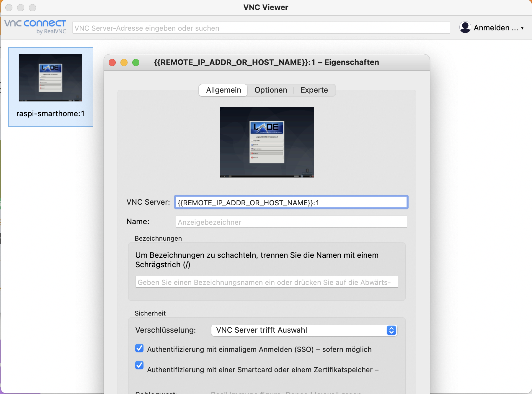Focus the Name Anzeigebezeichner field
532x394 pixels.
pyautogui.click(x=291, y=222)
